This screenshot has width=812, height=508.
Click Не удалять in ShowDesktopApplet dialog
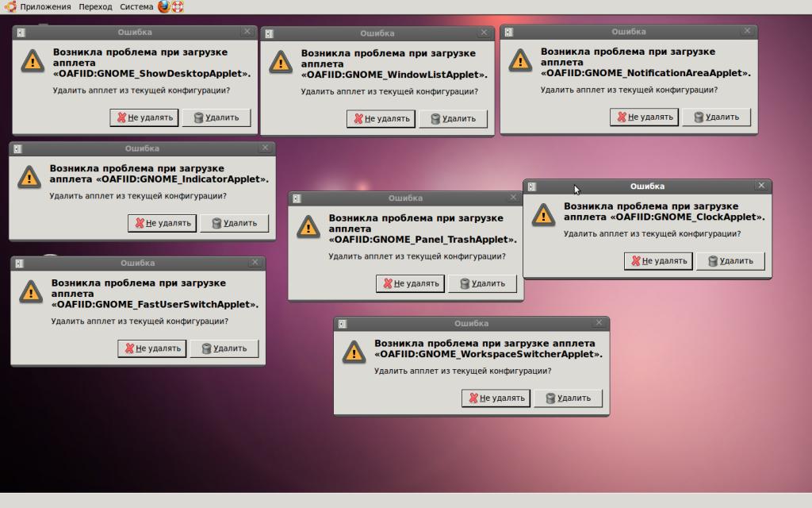point(144,117)
